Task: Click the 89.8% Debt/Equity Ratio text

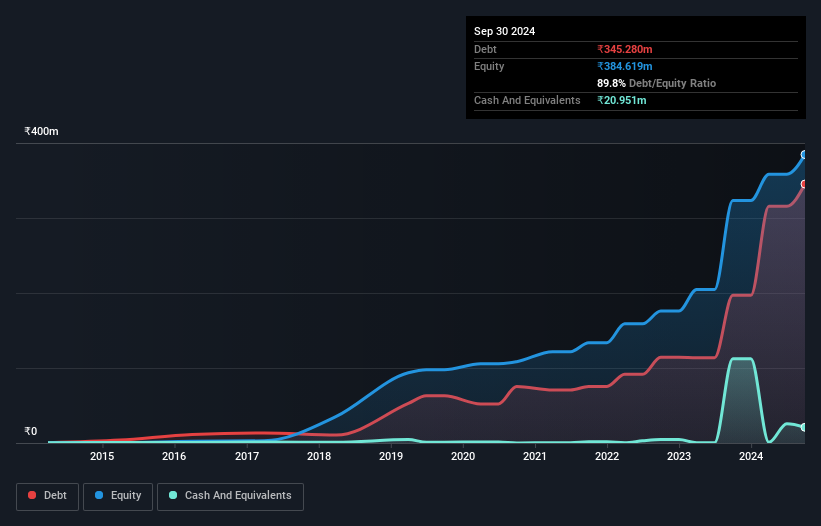Action: [x=656, y=83]
